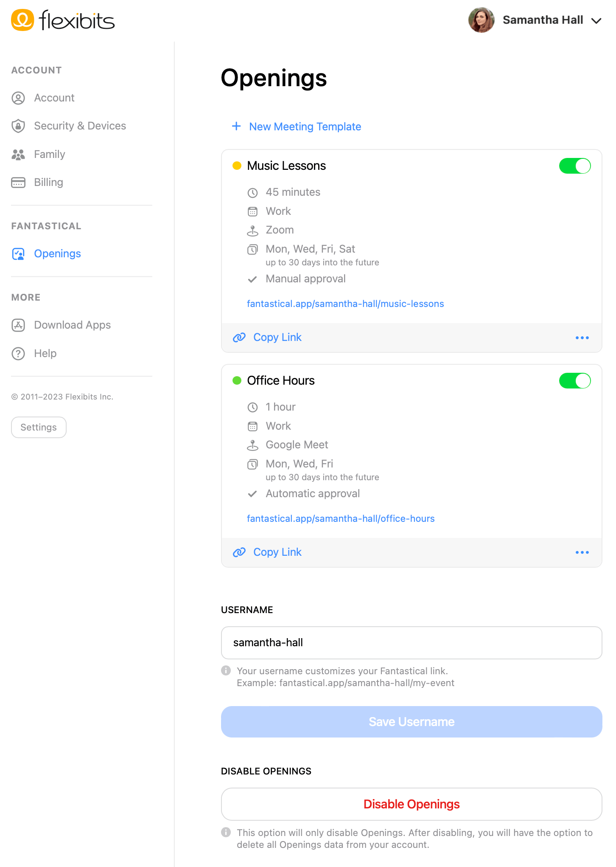Create a New Meeting Template
Screen dimensions: 616x867
[x=305, y=127]
